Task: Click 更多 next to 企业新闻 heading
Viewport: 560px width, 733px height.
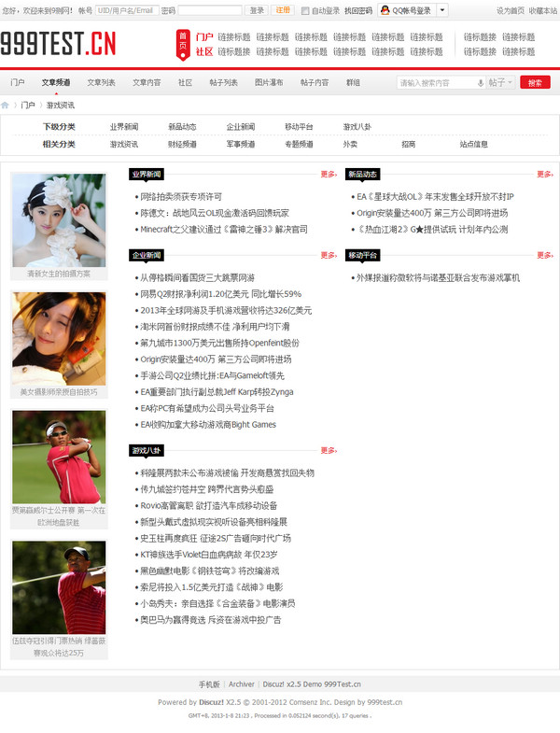Action: pyautogui.click(x=329, y=255)
